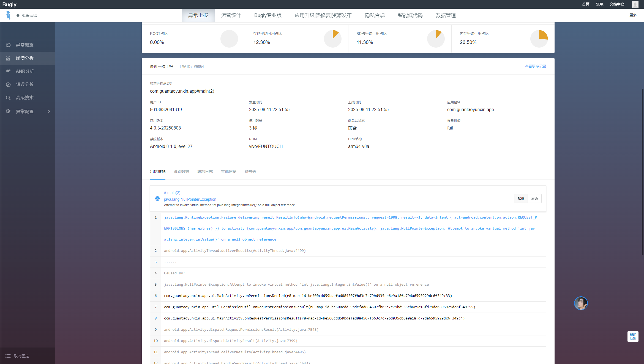
Task: Click the 查看更多记录 link
Action: coord(535,66)
